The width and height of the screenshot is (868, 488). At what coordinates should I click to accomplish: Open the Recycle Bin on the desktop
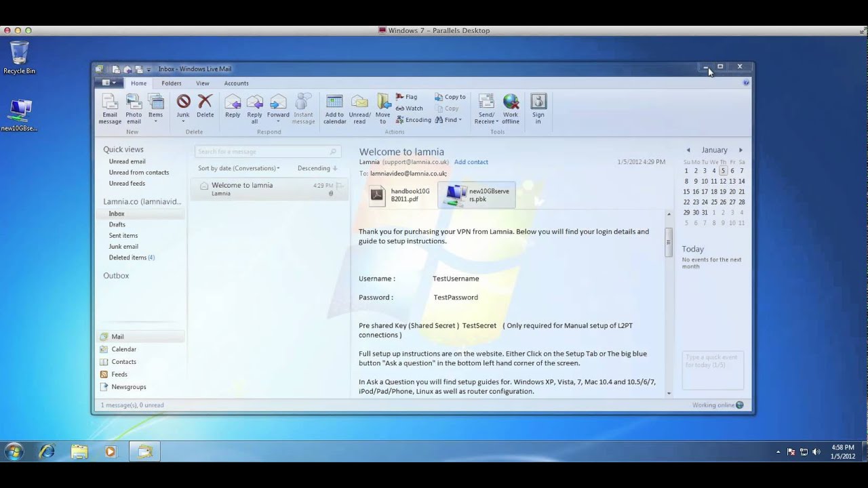tap(19, 58)
